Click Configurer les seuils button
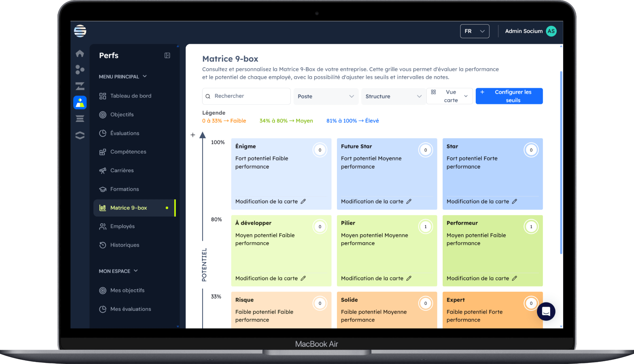The width and height of the screenshot is (634, 364). coord(509,96)
